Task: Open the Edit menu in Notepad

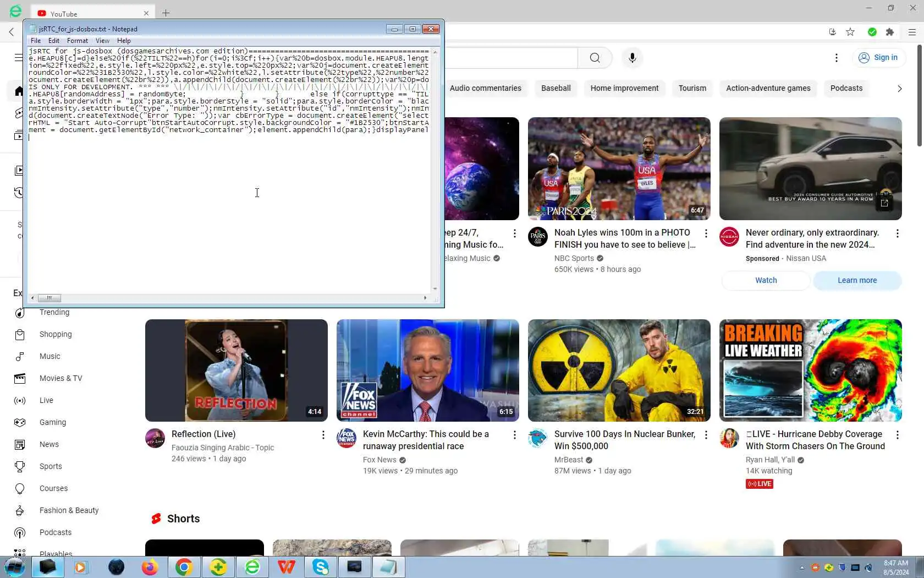Action: click(x=54, y=41)
